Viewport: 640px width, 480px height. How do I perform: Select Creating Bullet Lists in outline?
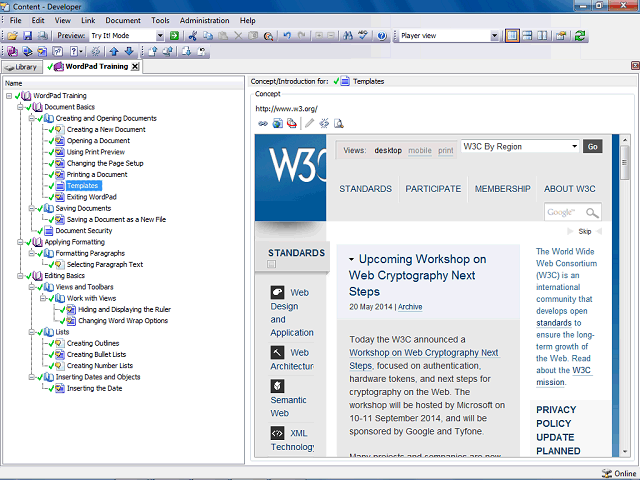click(96, 355)
